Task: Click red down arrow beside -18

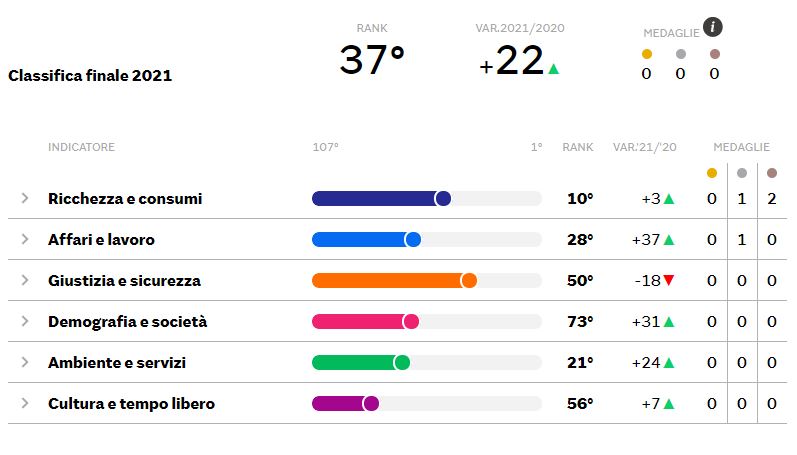Action: (x=668, y=280)
